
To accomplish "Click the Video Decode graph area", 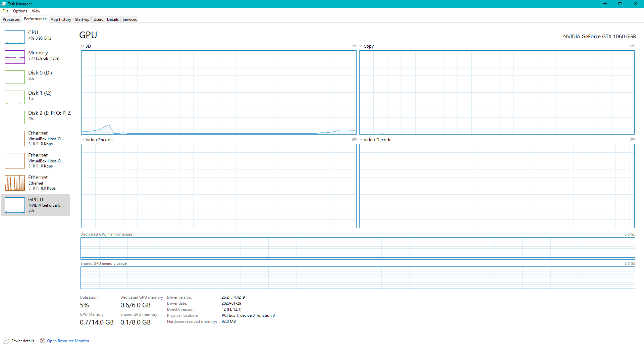I will tap(497, 186).
